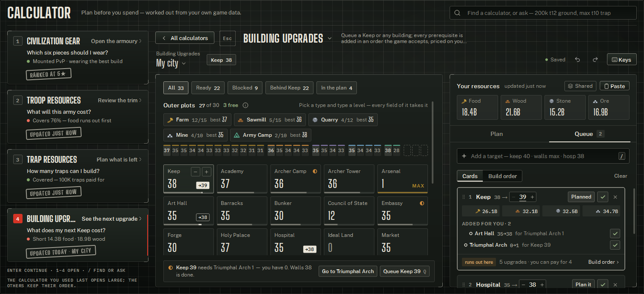The image size is (644, 294).
Task: Click the half-circle status icon on Embassy
Action: click(422, 203)
